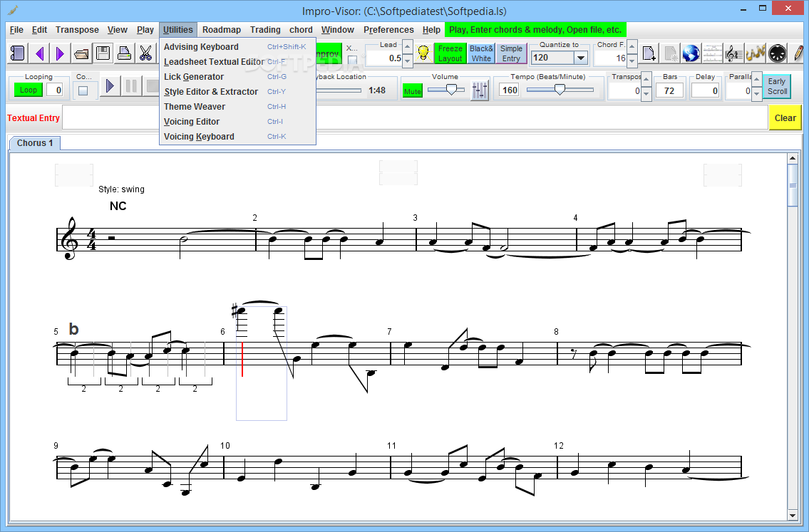Toggle the Mute button
Screen dimensions: 809x532
412,91
